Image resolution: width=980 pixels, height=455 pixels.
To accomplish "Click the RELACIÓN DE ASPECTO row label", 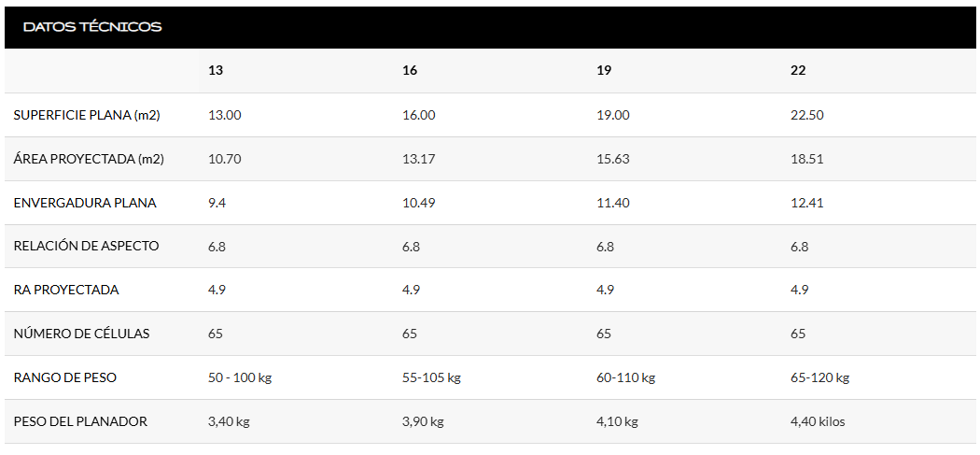I will (x=86, y=246).
